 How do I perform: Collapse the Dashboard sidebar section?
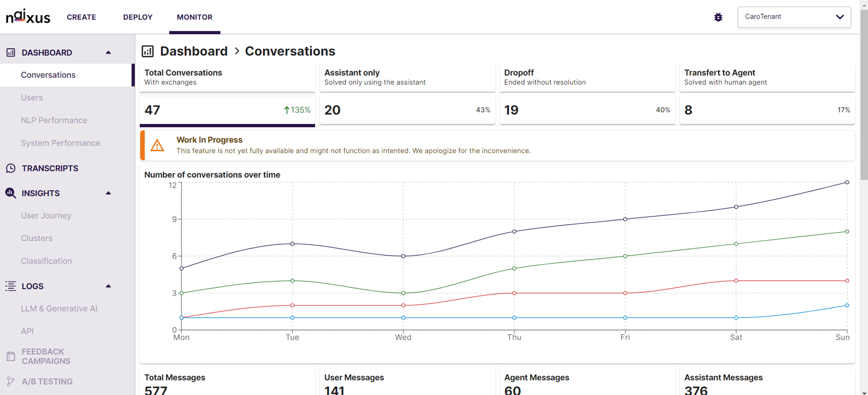coord(108,53)
